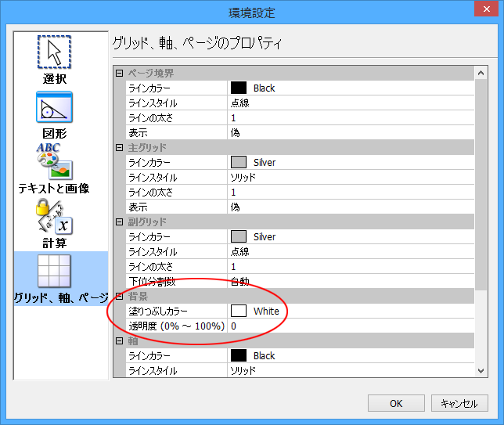Select the 下位分割数 自動 value
504x425 pixels.
351,282
